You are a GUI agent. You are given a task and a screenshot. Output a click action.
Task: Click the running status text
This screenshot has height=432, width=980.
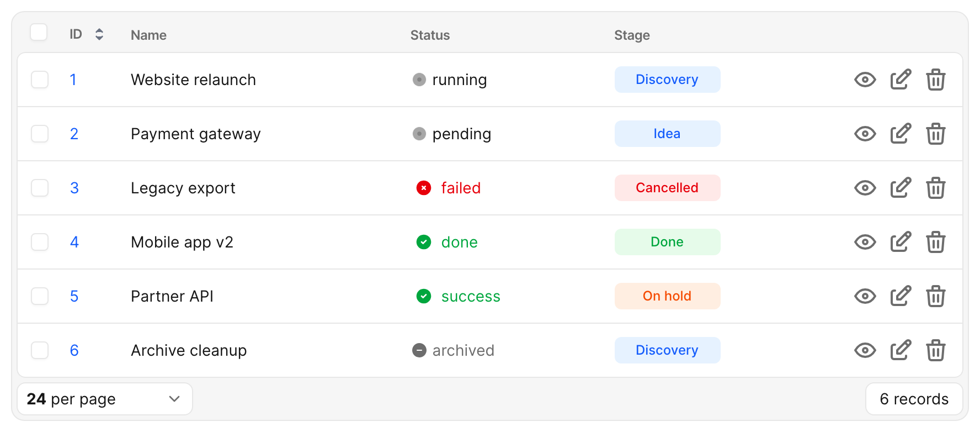click(x=460, y=80)
